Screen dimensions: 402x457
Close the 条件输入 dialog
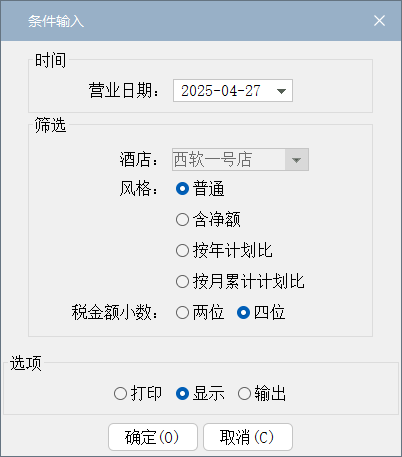click(x=379, y=21)
